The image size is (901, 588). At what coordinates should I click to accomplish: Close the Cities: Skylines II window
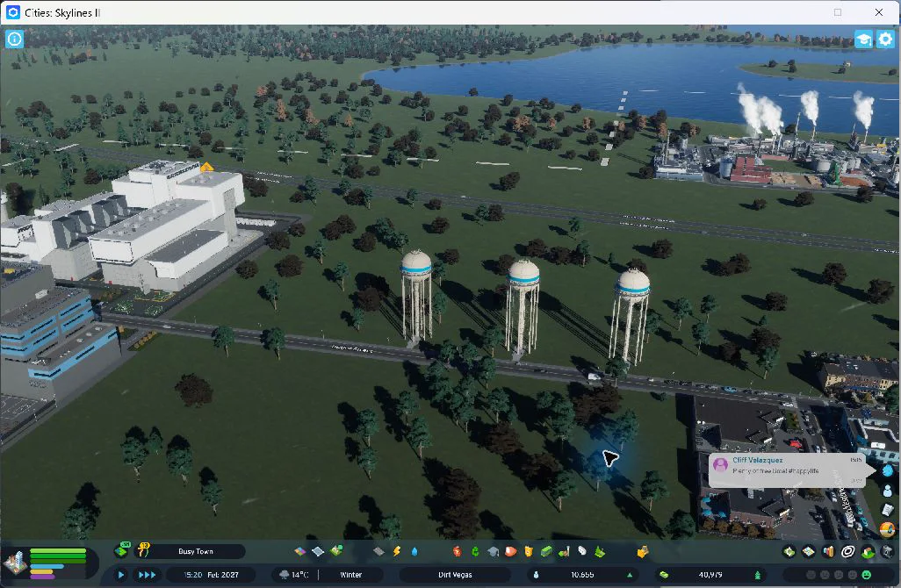(x=878, y=12)
